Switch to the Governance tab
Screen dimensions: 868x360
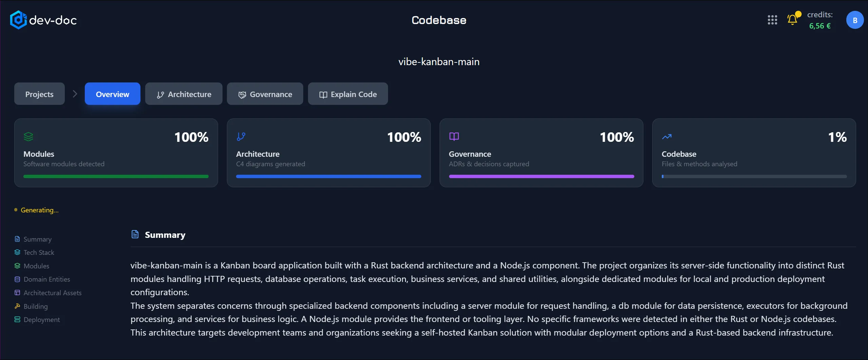click(x=265, y=94)
